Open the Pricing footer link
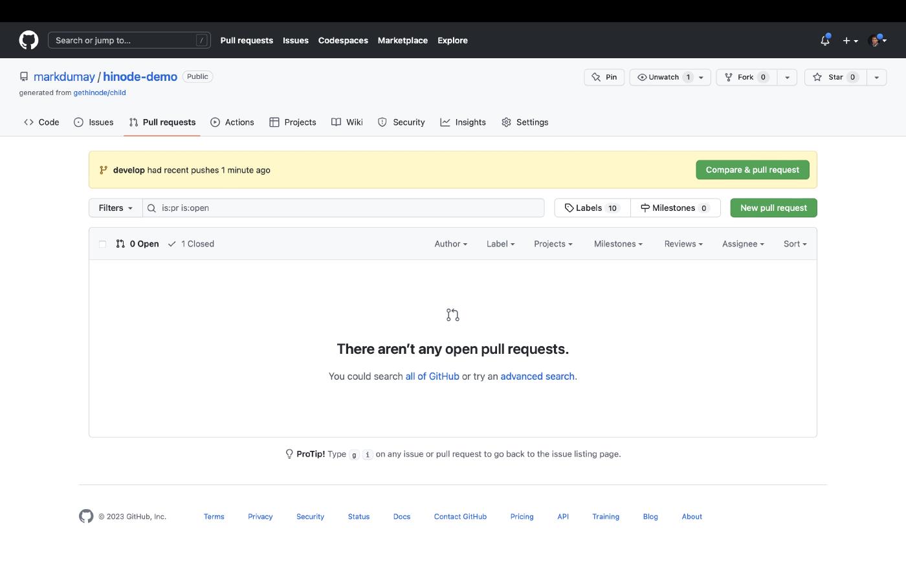Image resolution: width=906 pixels, height=588 pixels. (x=522, y=516)
